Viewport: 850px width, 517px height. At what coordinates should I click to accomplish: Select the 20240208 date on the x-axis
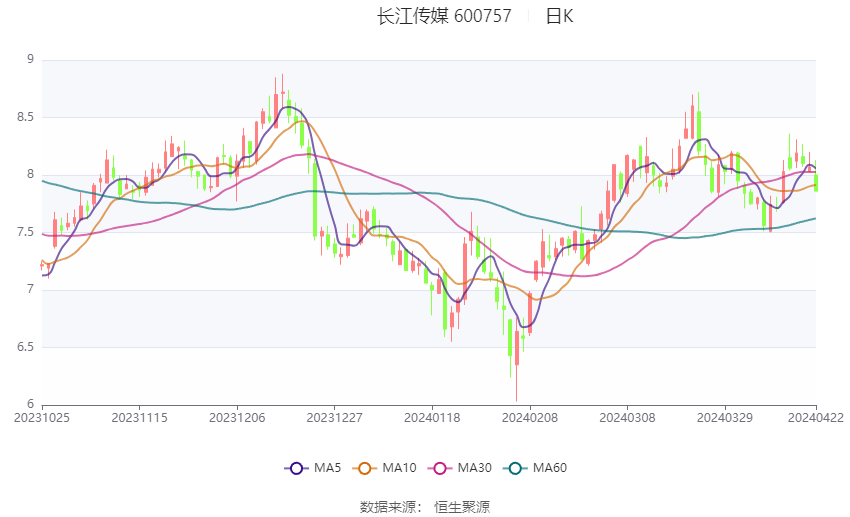point(530,417)
